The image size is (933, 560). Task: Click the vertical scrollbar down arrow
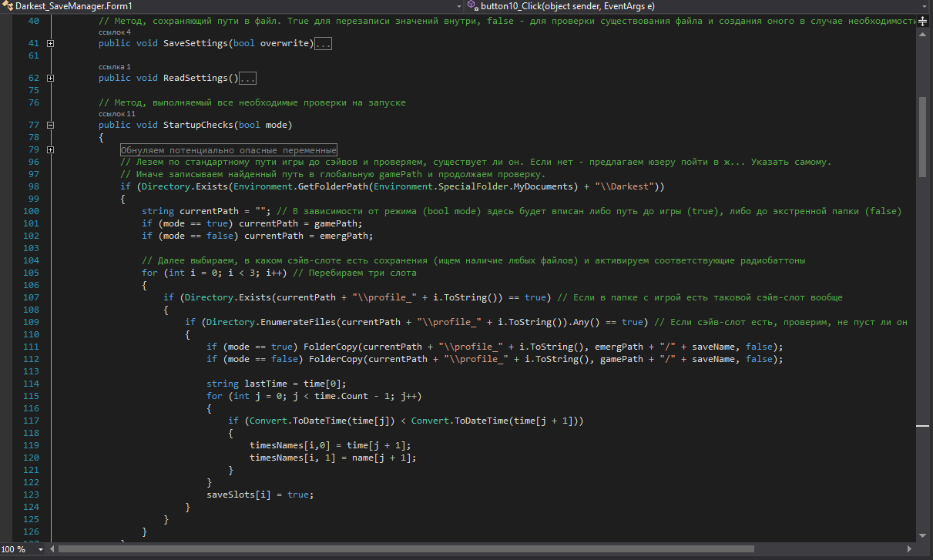click(922, 534)
